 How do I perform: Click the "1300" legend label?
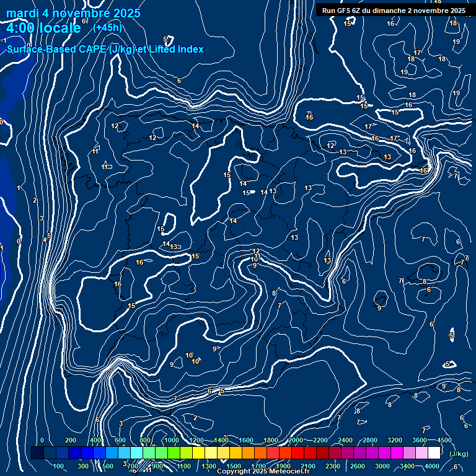click(x=209, y=466)
